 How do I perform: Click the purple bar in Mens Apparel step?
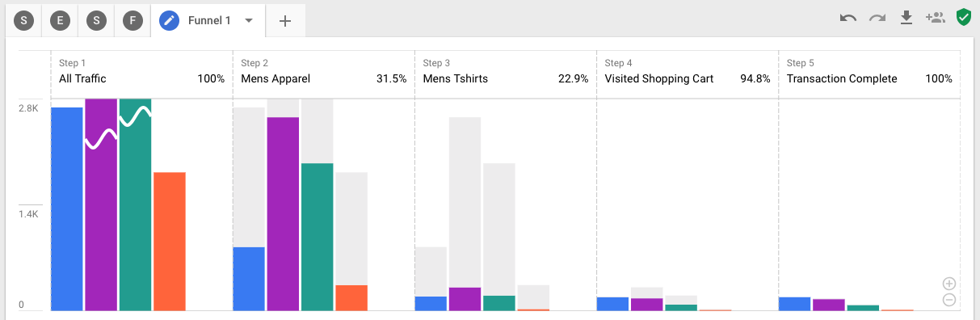coord(284,213)
